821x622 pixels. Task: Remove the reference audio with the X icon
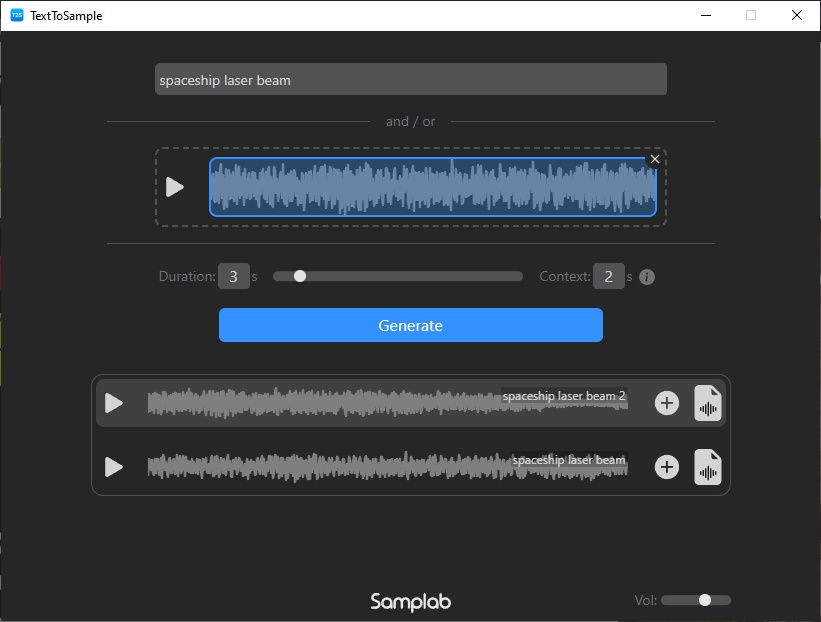(x=654, y=159)
